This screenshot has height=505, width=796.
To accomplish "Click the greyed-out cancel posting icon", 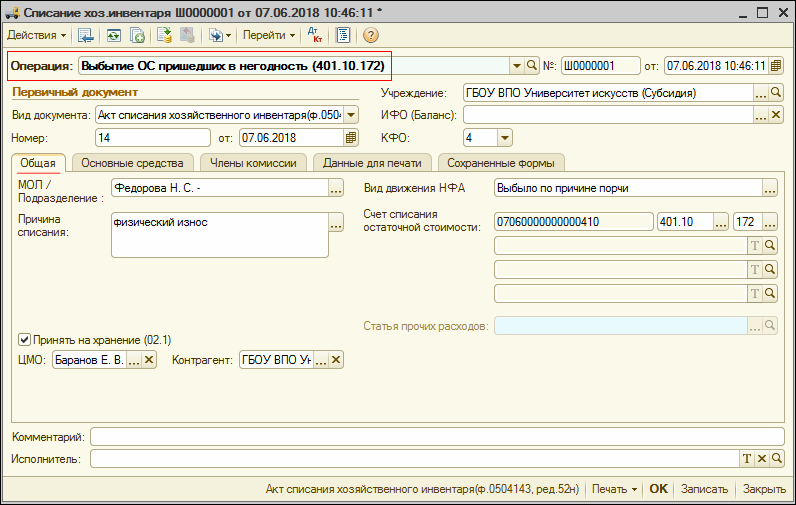I will click(x=187, y=35).
